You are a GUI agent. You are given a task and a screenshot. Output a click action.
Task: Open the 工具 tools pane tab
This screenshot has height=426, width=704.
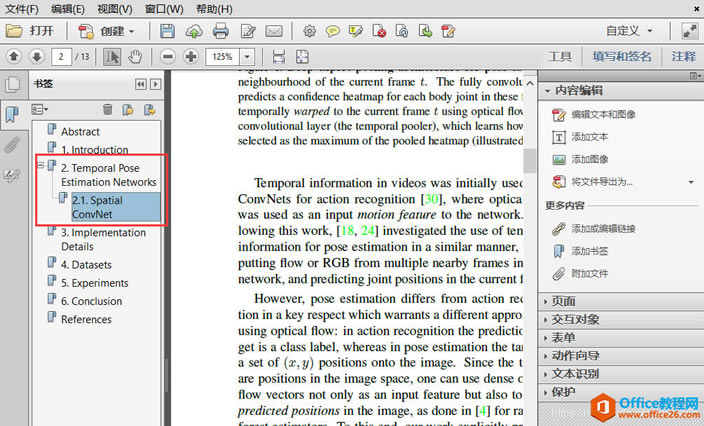click(x=559, y=57)
